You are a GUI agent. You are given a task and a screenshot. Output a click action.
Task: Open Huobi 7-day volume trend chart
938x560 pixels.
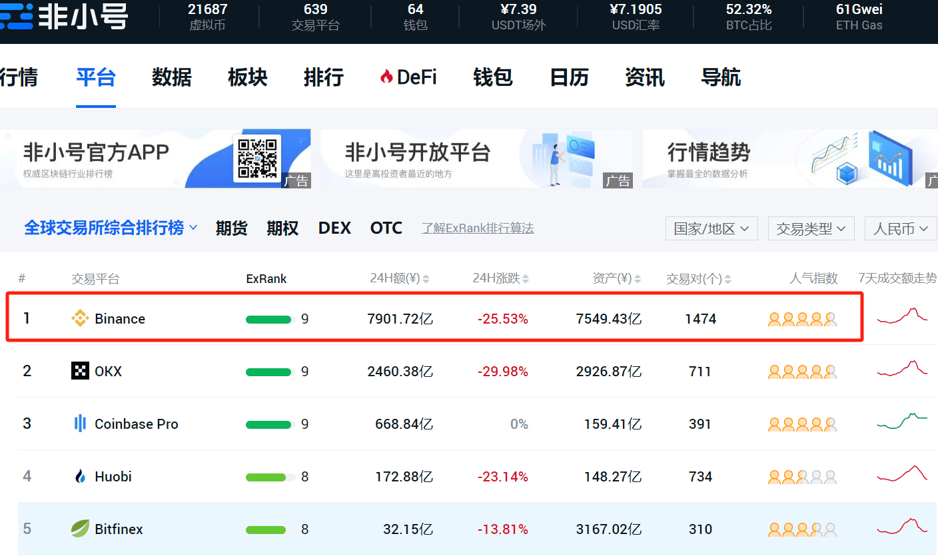click(x=902, y=473)
